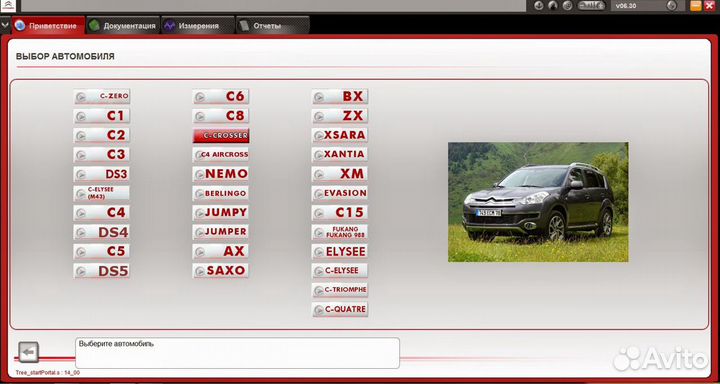The image size is (720, 384).
Task: Open the Приветствие tab
Action: click(48, 25)
